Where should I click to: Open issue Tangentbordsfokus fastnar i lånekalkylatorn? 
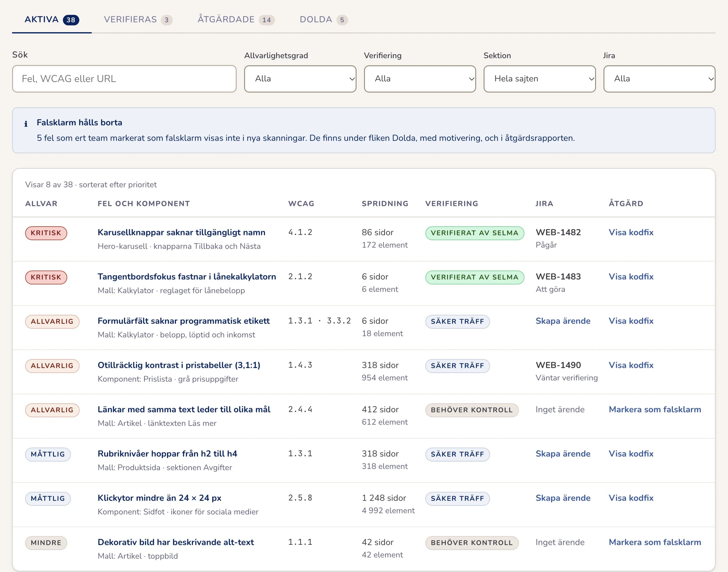pos(187,277)
